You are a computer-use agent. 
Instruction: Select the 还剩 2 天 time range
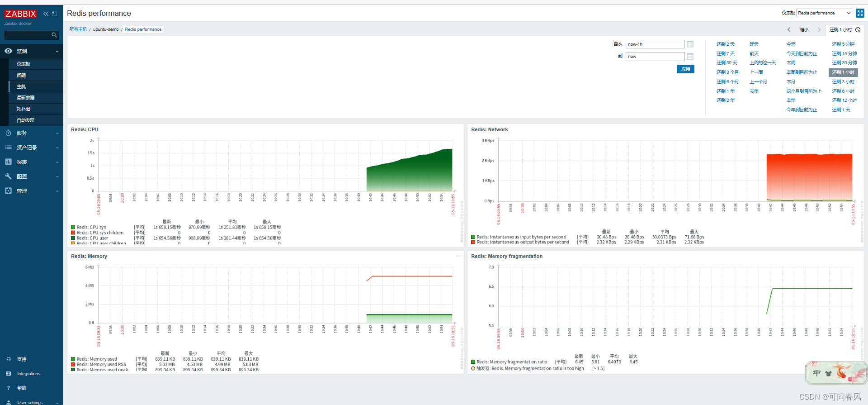726,44
